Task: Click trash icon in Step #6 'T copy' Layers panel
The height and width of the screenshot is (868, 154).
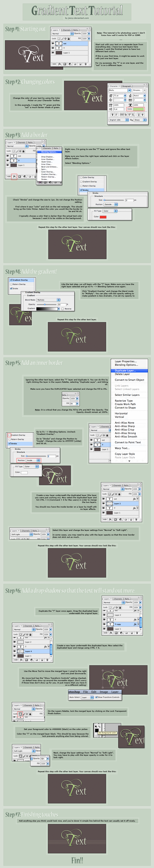Action: click(136, 633)
